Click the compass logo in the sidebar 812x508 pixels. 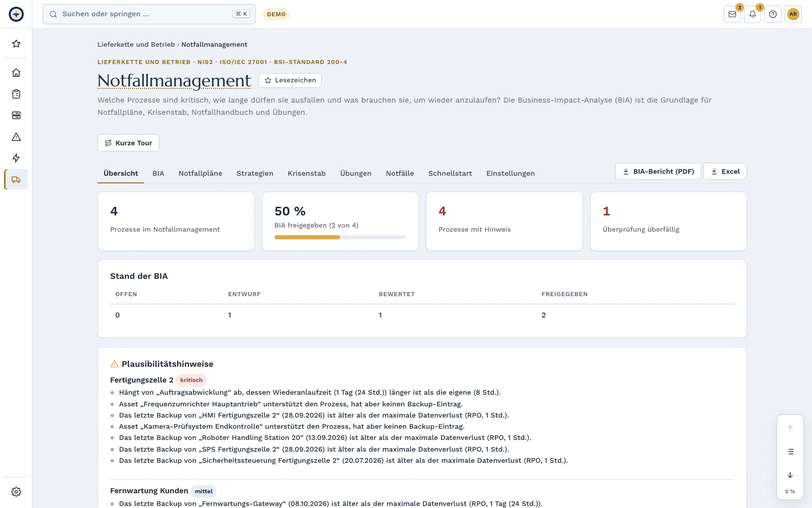click(x=16, y=14)
